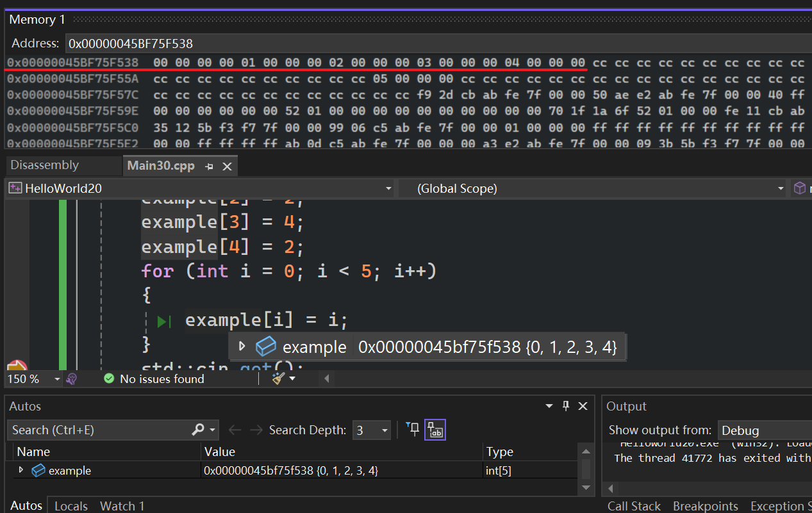The image size is (812, 513).
Task: Toggle auto-hide pin on the Autos panel
Action: (x=566, y=406)
